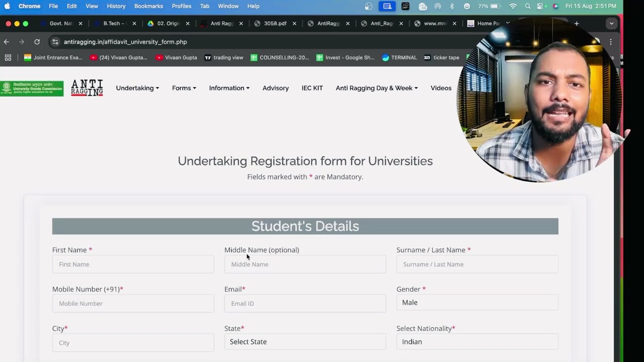The image size is (644, 362).
Task: Click the battery status icon
Action: pos(496,6)
